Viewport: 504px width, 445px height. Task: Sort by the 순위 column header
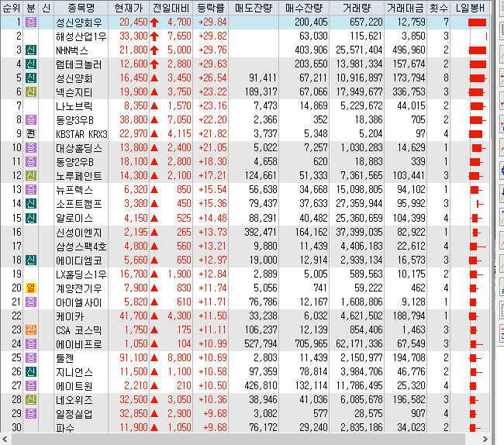(x=12, y=8)
